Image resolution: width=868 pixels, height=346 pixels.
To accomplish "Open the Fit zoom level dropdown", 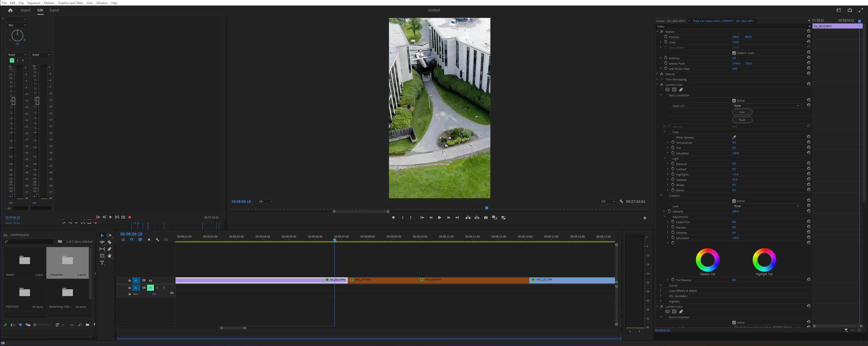I will [266, 201].
